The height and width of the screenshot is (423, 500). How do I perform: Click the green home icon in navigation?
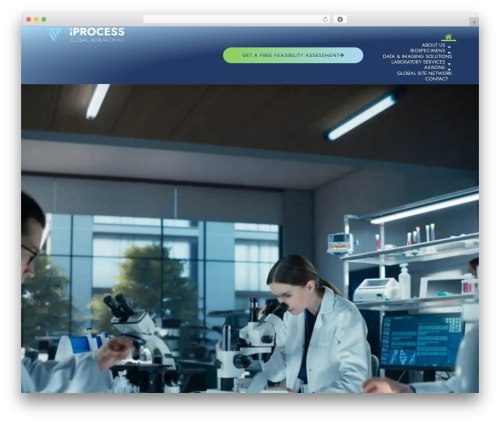click(x=448, y=36)
